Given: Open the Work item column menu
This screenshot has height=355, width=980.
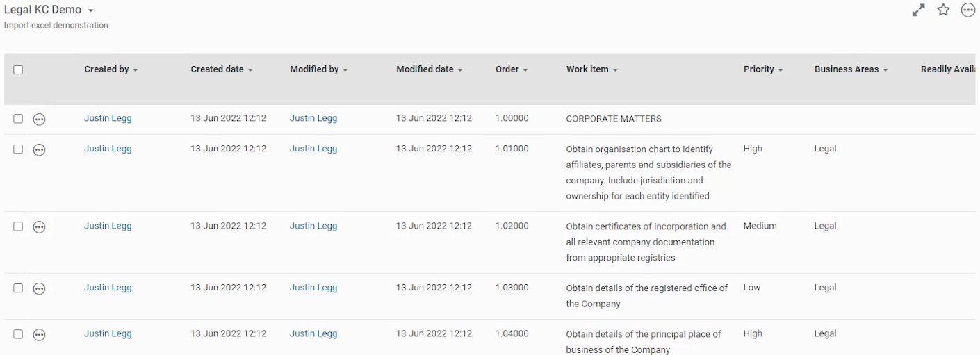Looking at the screenshot, I should pos(615,70).
